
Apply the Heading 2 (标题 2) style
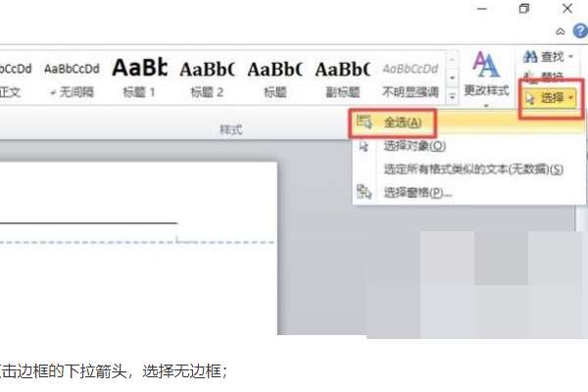click(207, 78)
